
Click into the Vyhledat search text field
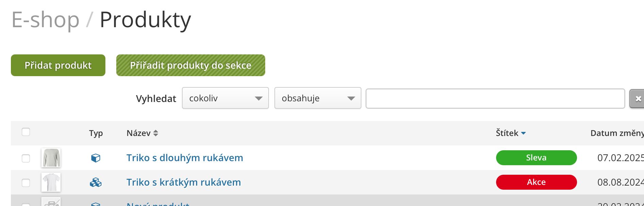coord(495,99)
